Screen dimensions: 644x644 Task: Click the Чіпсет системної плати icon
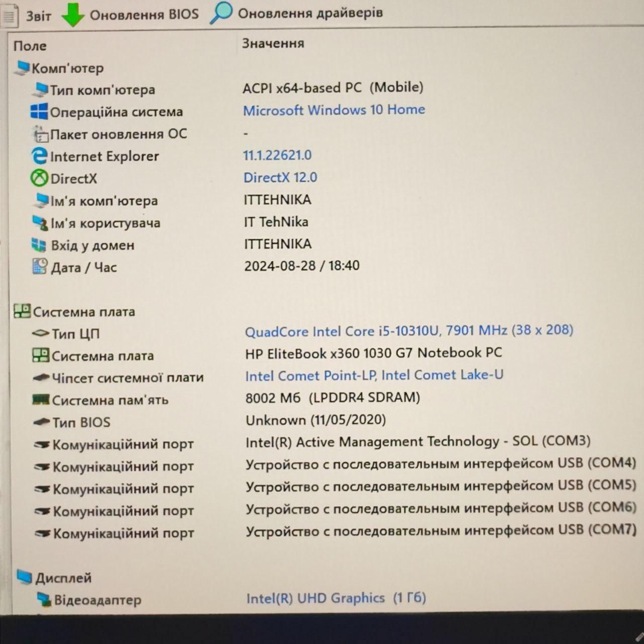coord(41,378)
